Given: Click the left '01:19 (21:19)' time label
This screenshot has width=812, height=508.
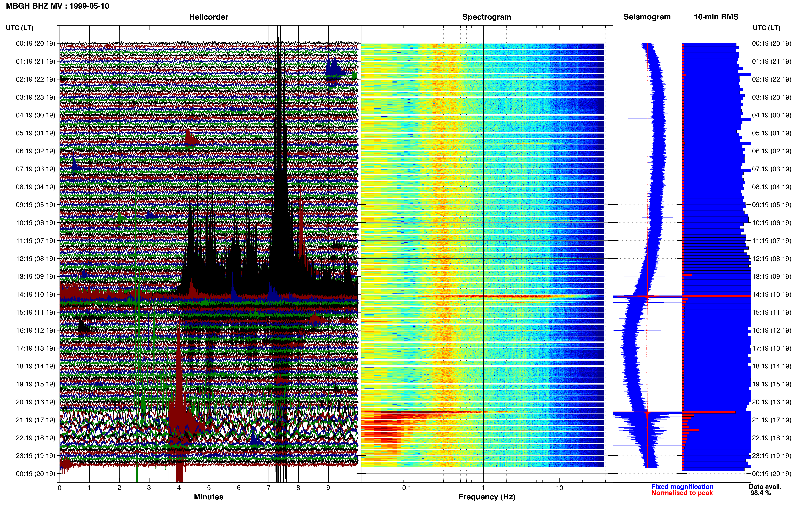Looking at the screenshot, I should (36, 61).
